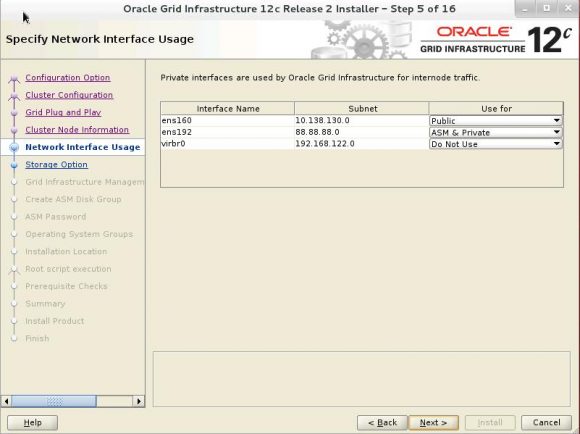This screenshot has width=580, height=434.
Task: Click the Storage Option step bullet icon
Action: click(x=14, y=165)
